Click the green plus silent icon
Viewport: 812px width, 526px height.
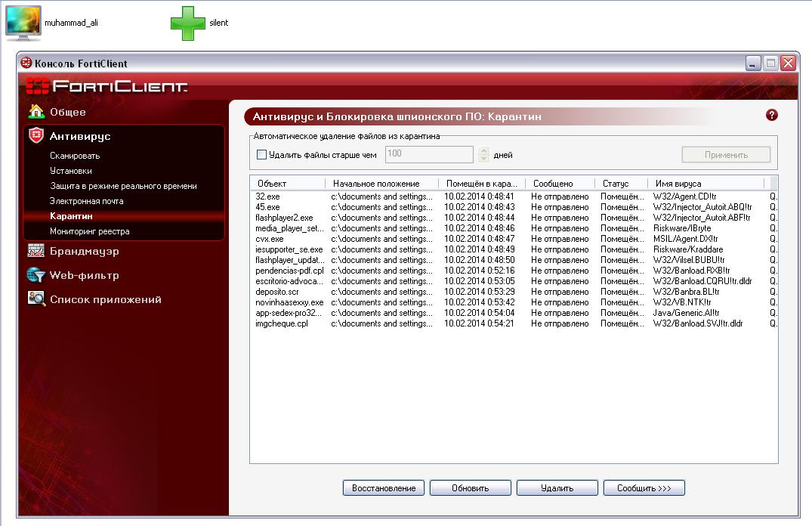[x=188, y=23]
